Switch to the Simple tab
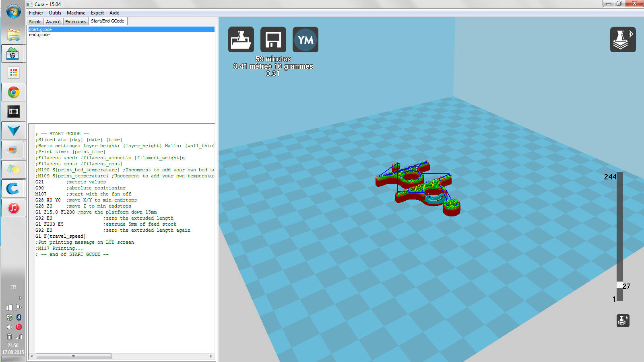644x362 pixels. pyautogui.click(x=35, y=22)
